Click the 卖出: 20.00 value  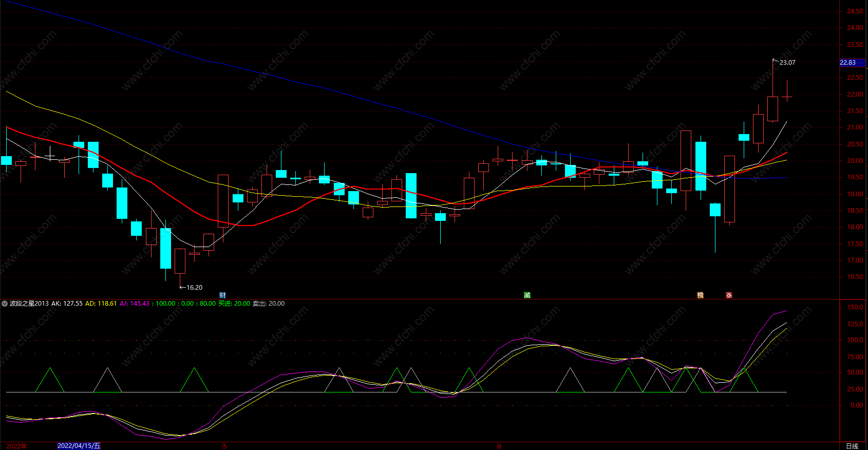pyautogui.click(x=269, y=304)
